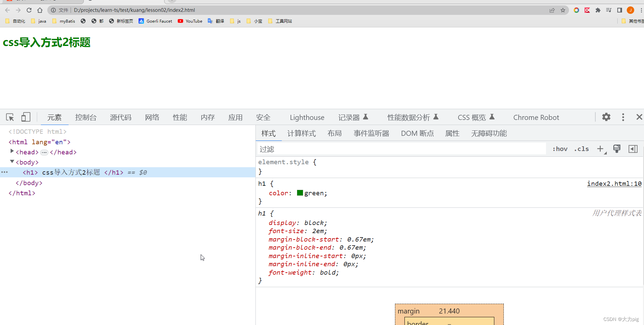Open the 记录器 tab
This screenshot has height=325, width=644.
[x=353, y=117]
